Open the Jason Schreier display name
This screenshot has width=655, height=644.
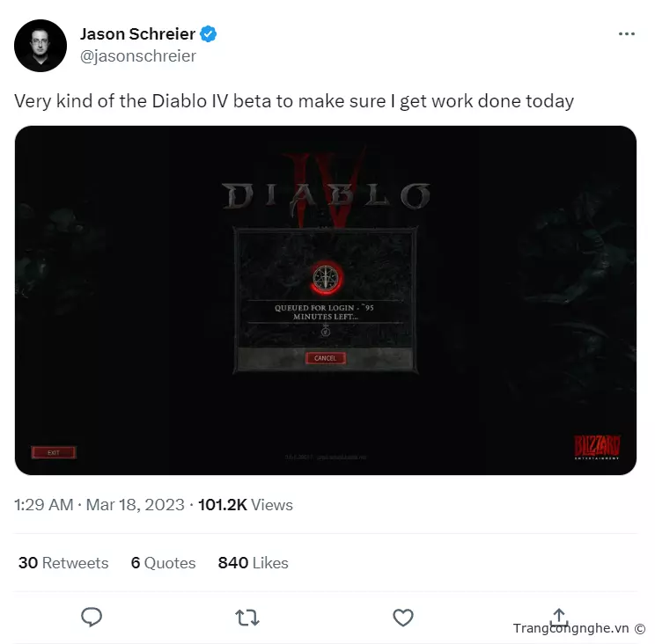coord(137,34)
